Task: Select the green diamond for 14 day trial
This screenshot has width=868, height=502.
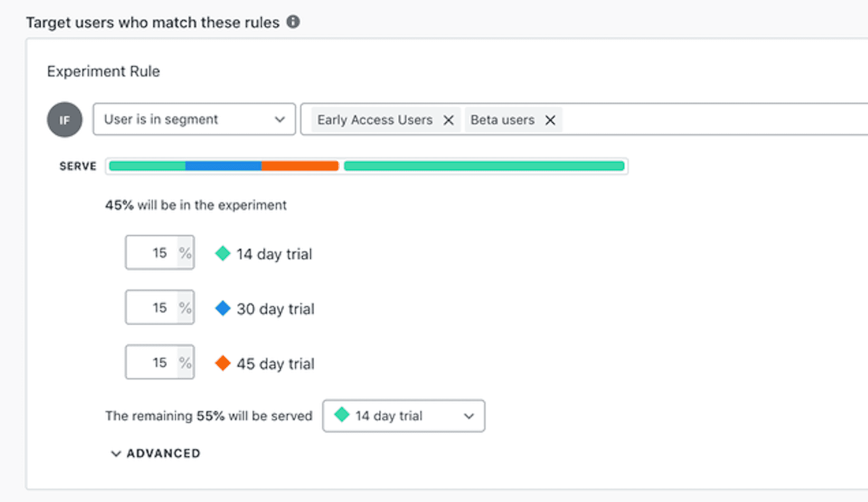Action: click(x=222, y=253)
